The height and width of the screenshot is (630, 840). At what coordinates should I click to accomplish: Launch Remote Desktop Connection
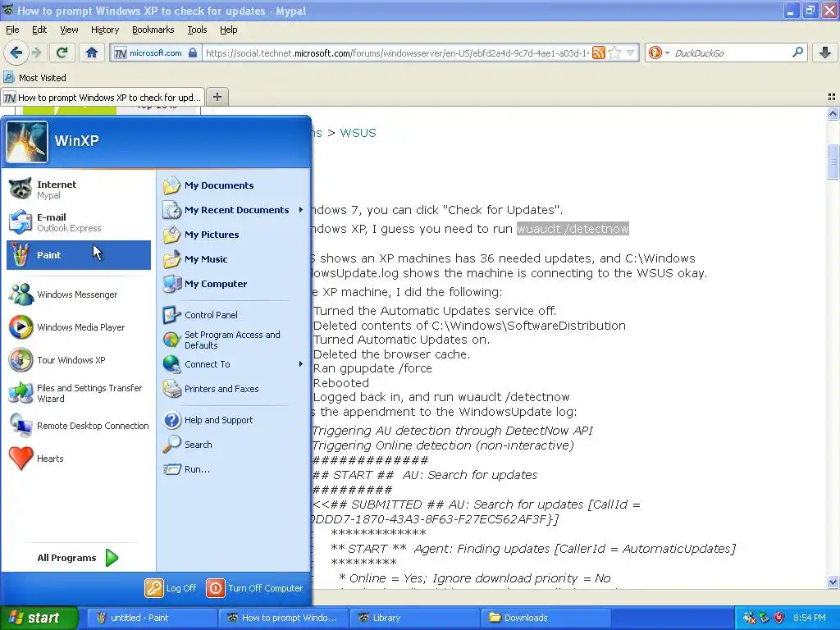pos(79,426)
